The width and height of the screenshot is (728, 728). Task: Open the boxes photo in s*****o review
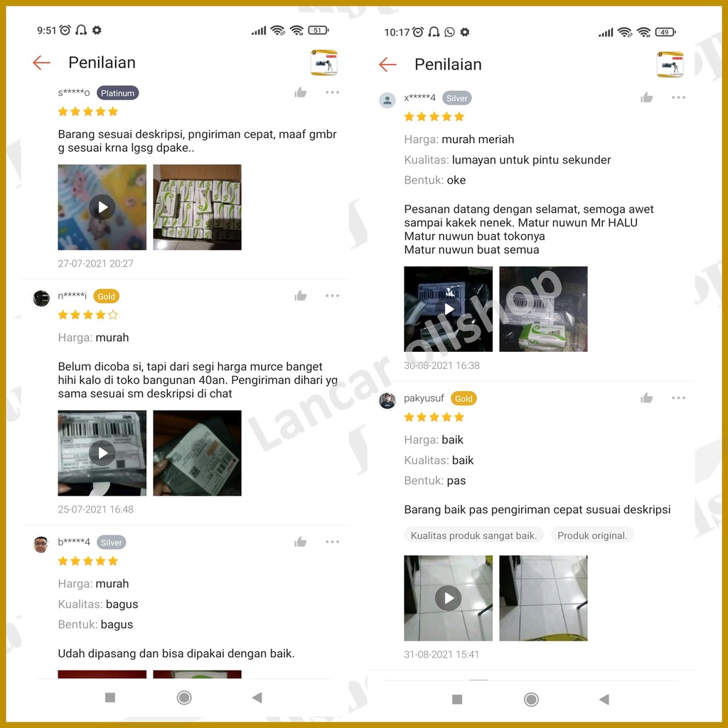[198, 207]
